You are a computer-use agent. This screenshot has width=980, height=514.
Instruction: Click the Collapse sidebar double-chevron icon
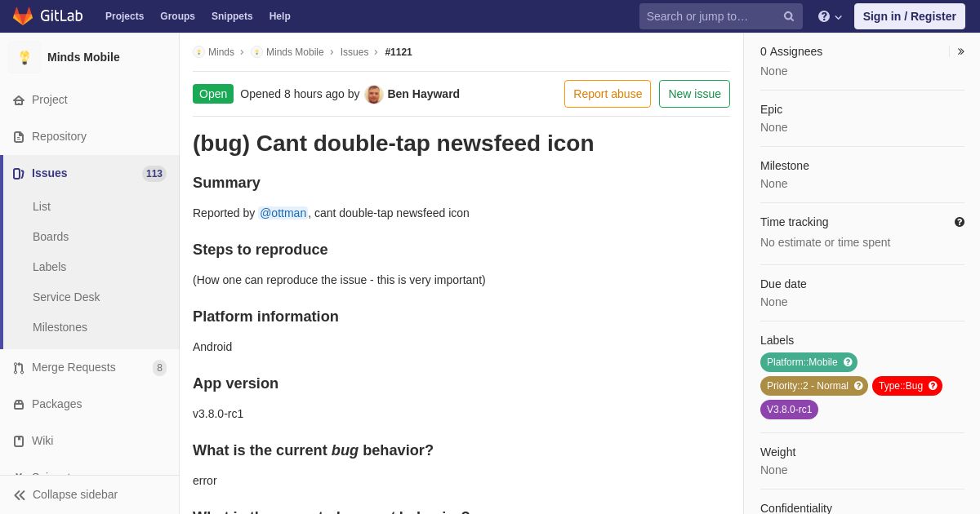pos(20,495)
